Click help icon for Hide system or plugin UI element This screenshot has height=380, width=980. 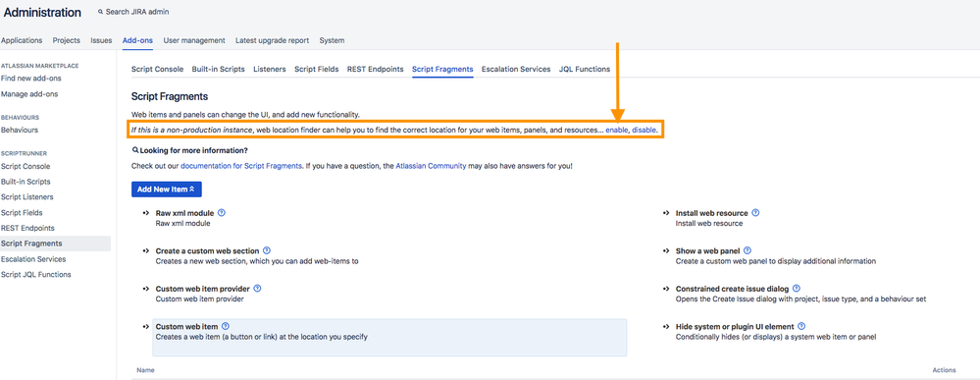[x=801, y=326]
